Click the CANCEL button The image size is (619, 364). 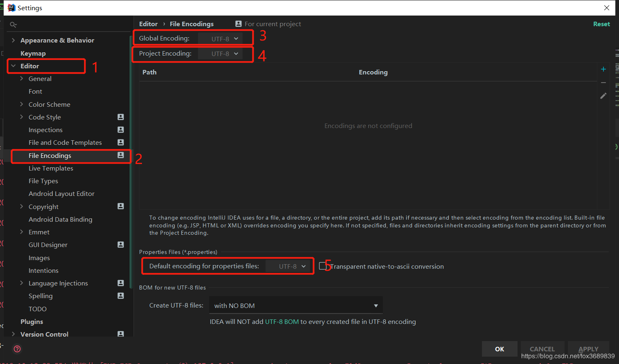[542, 349]
